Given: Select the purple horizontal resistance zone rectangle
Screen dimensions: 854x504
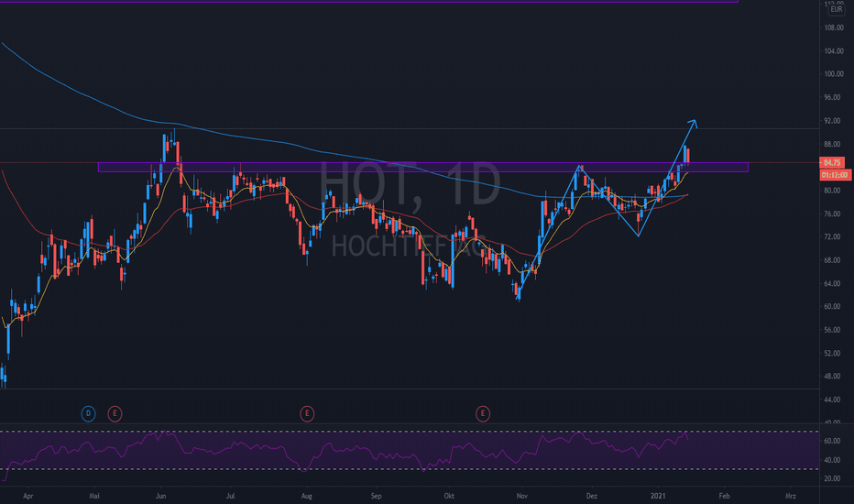Looking at the screenshot, I should pos(422,168).
